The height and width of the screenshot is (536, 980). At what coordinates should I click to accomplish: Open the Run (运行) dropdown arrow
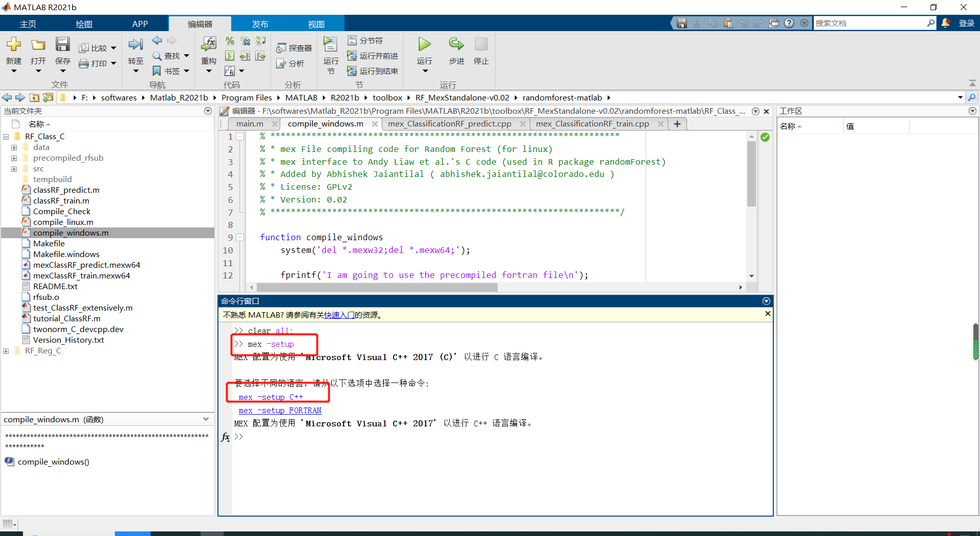pyautogui.click(x=425, y=71)
